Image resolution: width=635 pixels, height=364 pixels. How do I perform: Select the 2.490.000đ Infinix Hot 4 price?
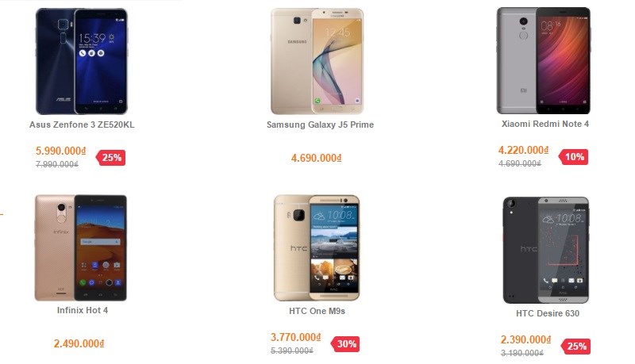click(79, 343)
